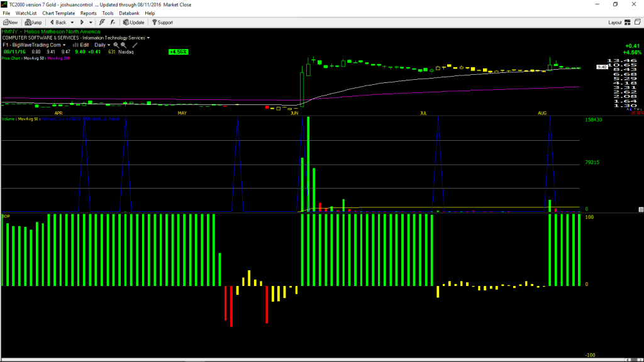
Task: Expand the Back history dropdown arrow
Action: [x=72, y=23]
